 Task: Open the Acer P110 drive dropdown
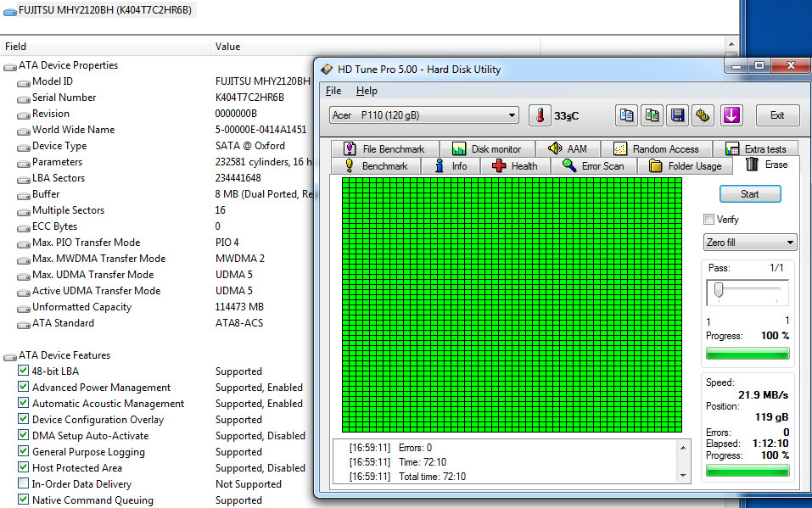(424, 115)
